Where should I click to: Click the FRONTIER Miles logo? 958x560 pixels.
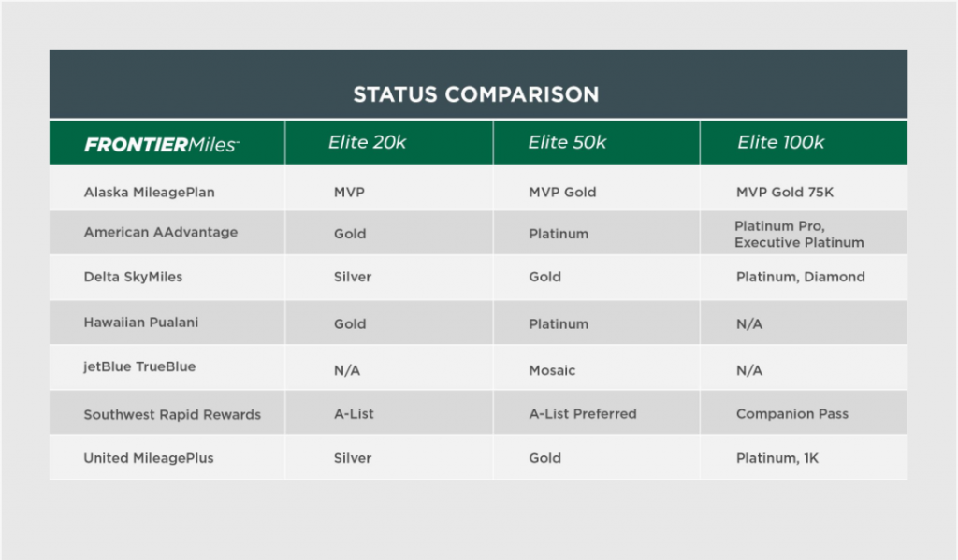pyautogui.click(x=162, y=145)
